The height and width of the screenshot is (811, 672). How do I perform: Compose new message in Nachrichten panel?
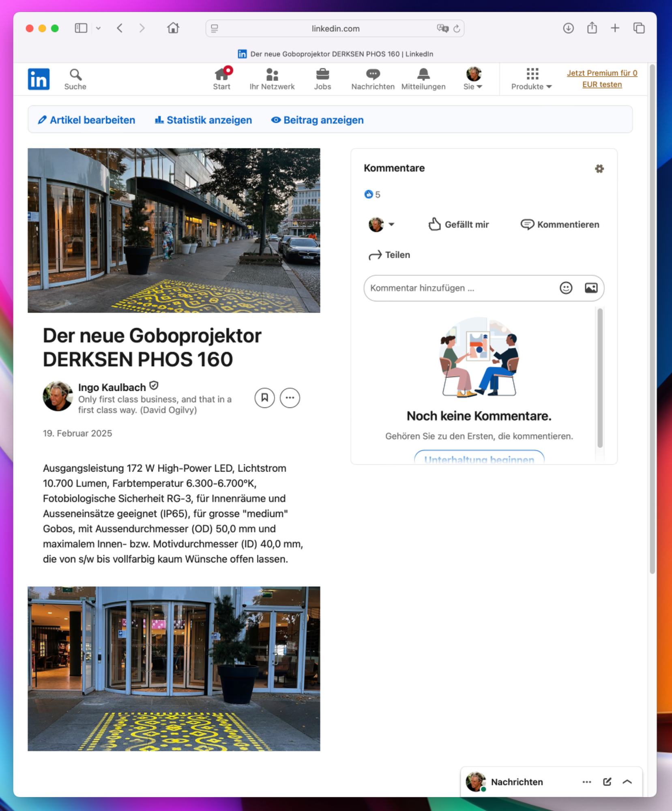click(607, 782)
